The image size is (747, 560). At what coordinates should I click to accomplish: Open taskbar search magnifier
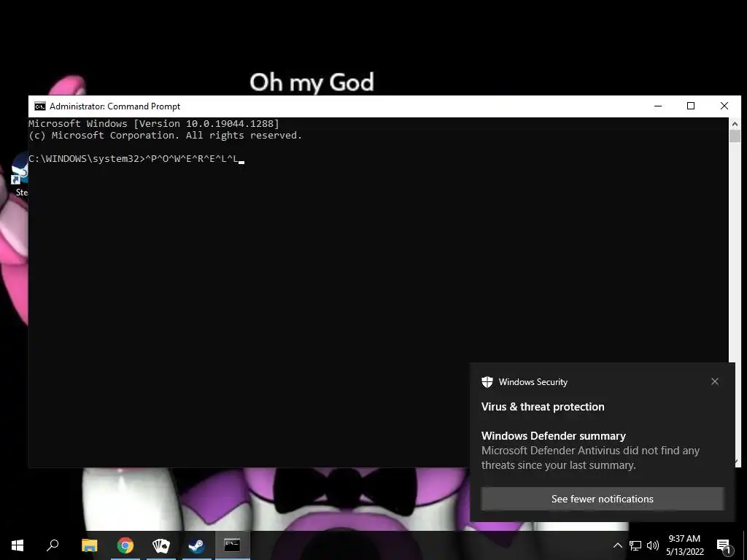pyautogui.click(x=53, y=545)
